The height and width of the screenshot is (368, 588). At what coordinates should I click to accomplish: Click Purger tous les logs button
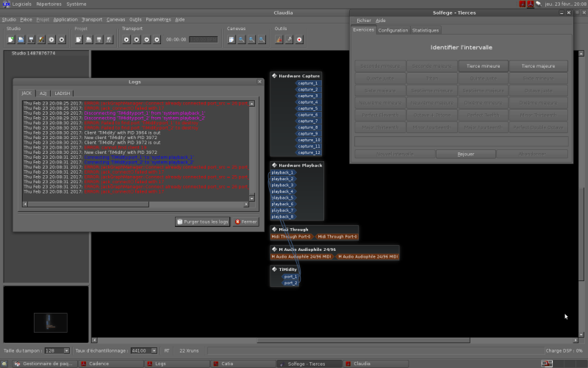[202, 222]
